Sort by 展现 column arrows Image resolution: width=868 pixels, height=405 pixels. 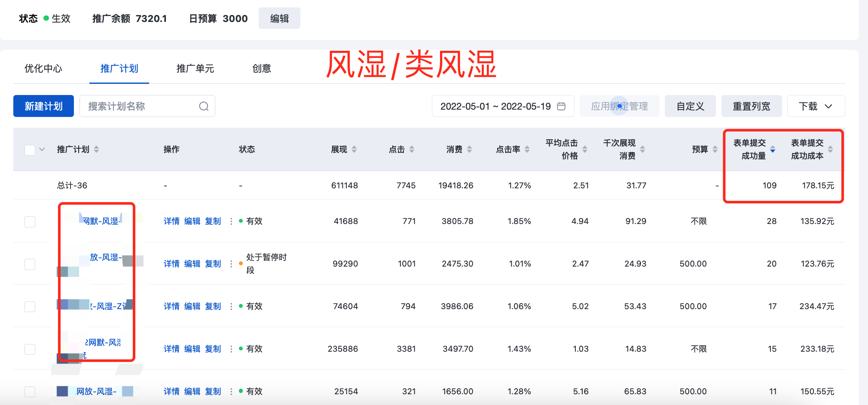coord(354,149)
